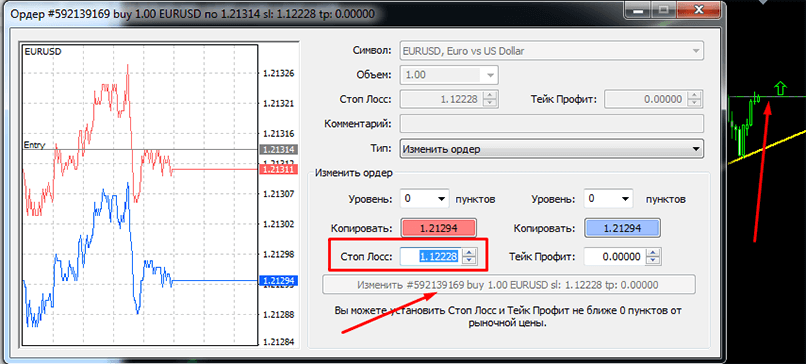Maximize the order dialog window
Screen dimensions: 806x364
tap(664, 9)
